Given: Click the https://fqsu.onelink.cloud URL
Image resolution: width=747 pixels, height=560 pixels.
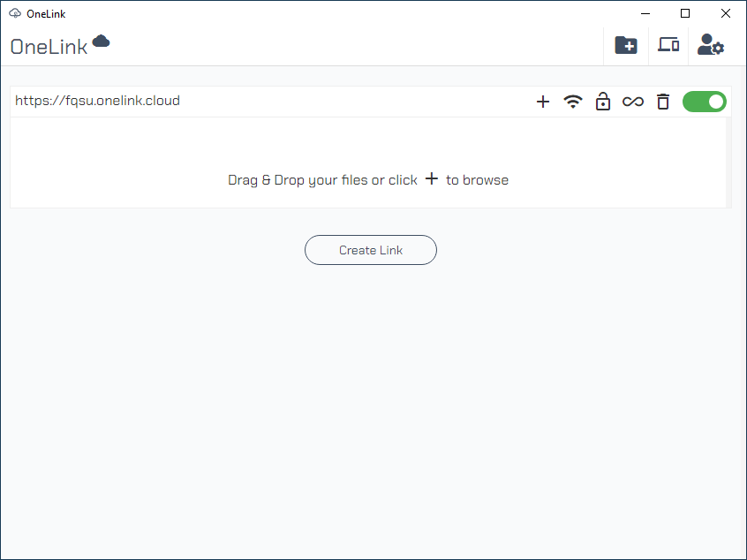Looking at the screenshot, I should 98,101.
